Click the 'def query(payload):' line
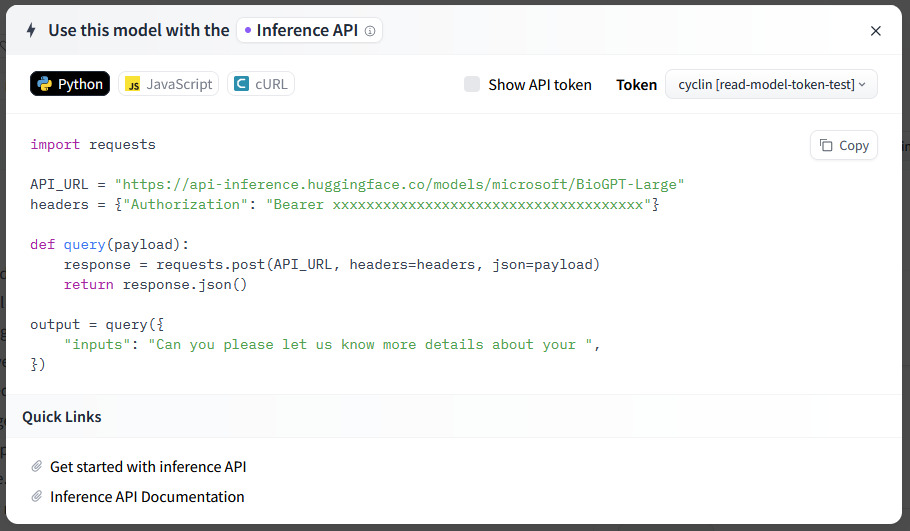This screenshot has height=531, width=910. tap(110, 245)
